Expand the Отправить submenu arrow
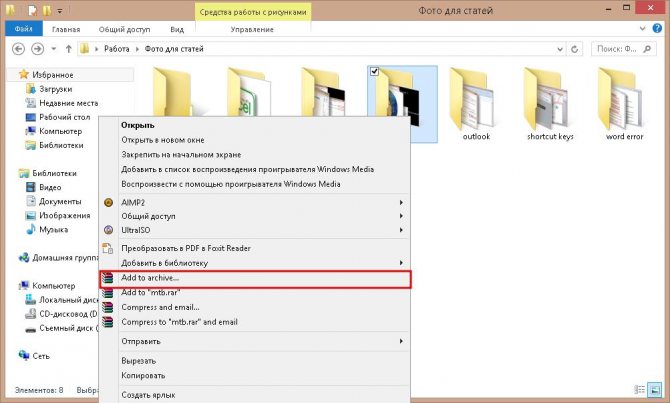Screen dimensions: 670x403 tap(401, 341)
